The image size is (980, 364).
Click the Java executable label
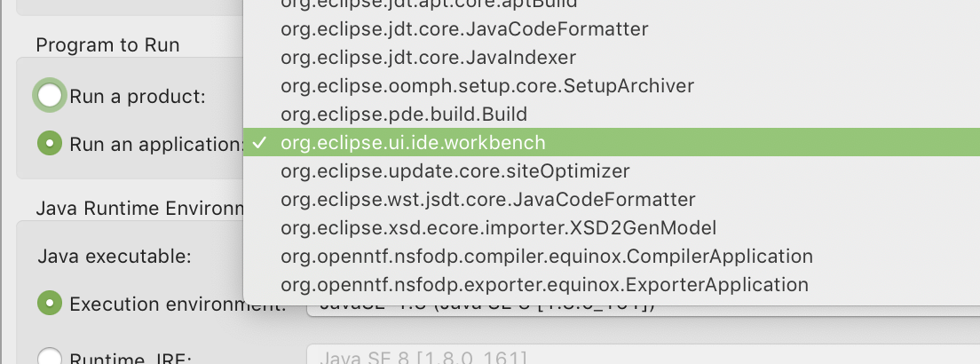(x=115, y=257)
